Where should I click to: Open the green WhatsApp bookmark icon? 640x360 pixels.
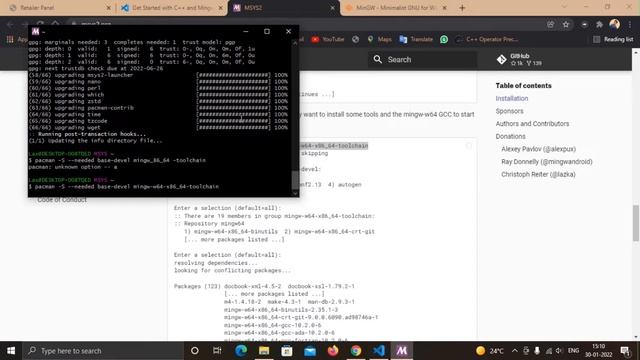pos(444,39)
